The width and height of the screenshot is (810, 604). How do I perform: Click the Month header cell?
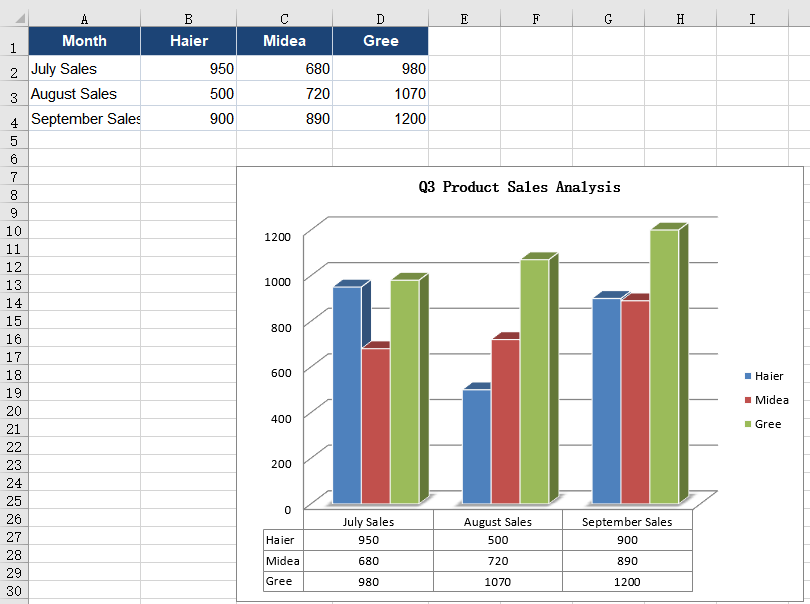pos(84,41)
